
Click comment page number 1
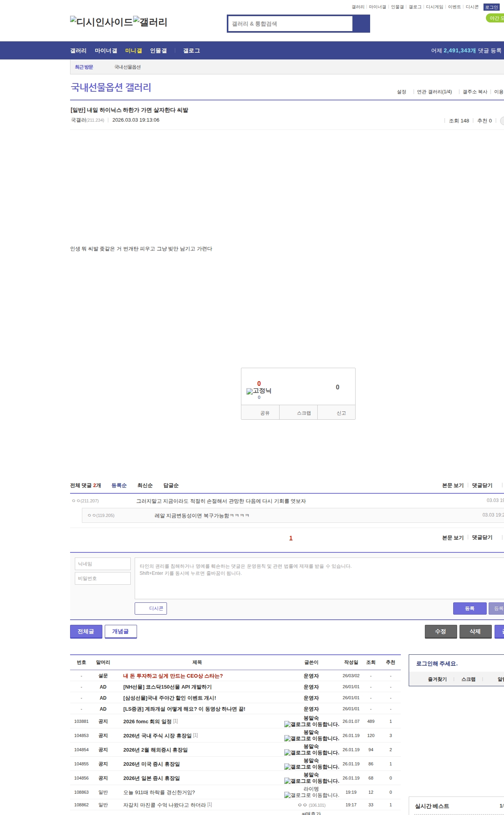(x=291, y=538)
